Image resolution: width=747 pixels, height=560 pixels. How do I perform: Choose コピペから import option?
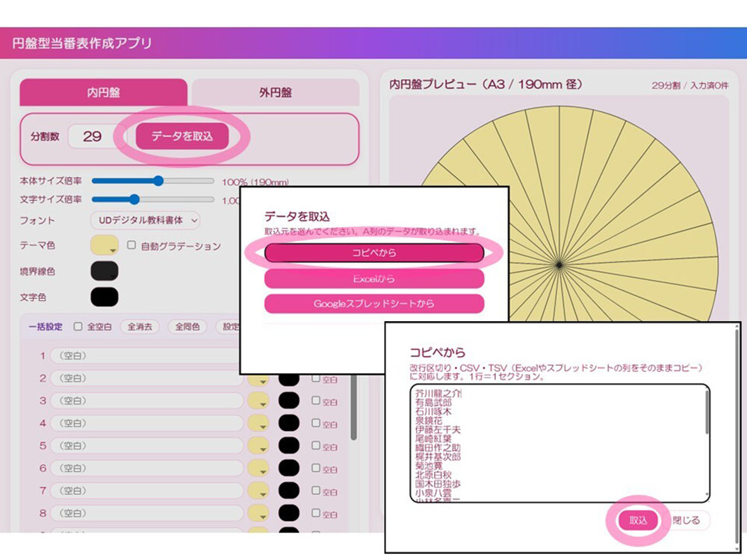pyautogui.click(x=374, y=253)
